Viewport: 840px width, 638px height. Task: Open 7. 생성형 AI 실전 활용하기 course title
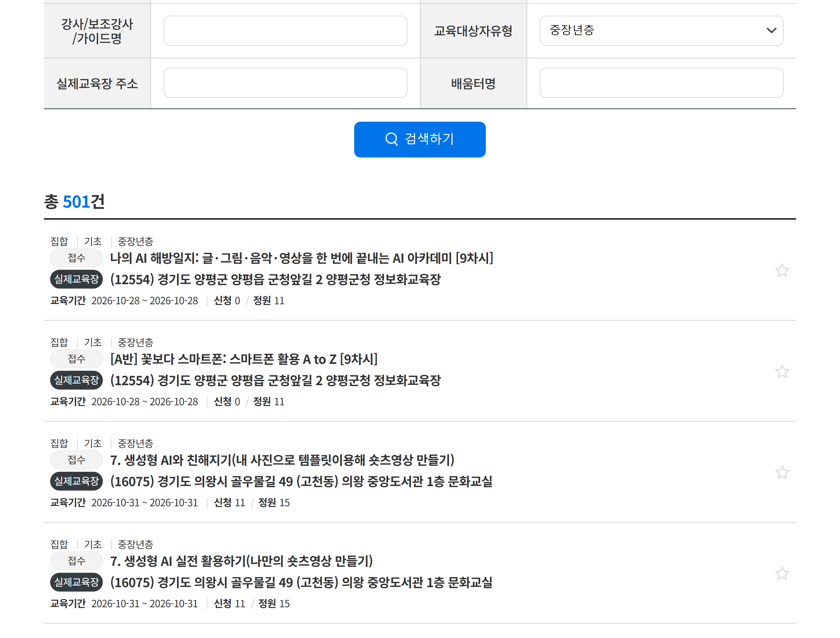pyautogui.click(x=242, y=561)
